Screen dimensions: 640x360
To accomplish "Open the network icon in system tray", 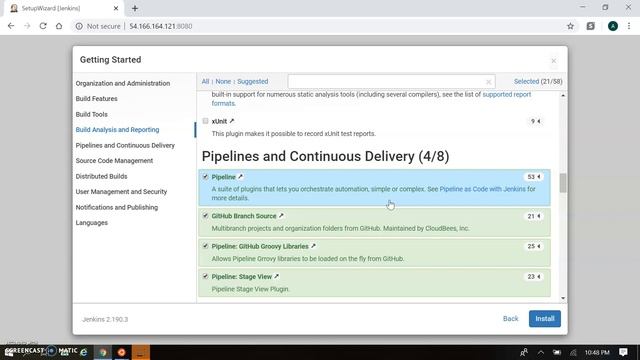I will [573, 352].
